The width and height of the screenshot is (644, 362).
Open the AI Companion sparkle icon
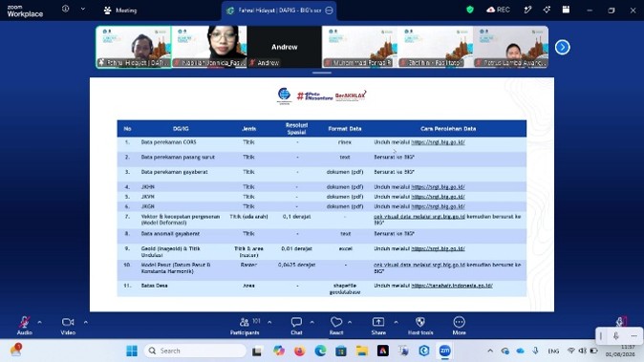547,10
